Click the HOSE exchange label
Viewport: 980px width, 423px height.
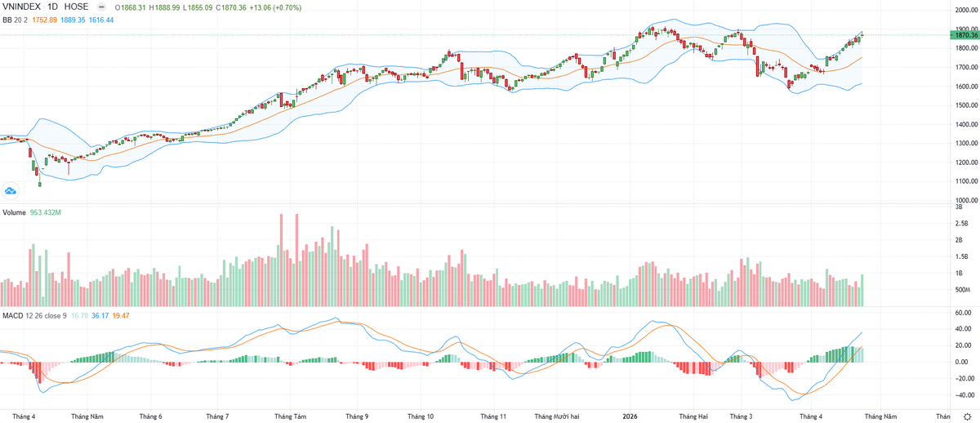point(76,7)
